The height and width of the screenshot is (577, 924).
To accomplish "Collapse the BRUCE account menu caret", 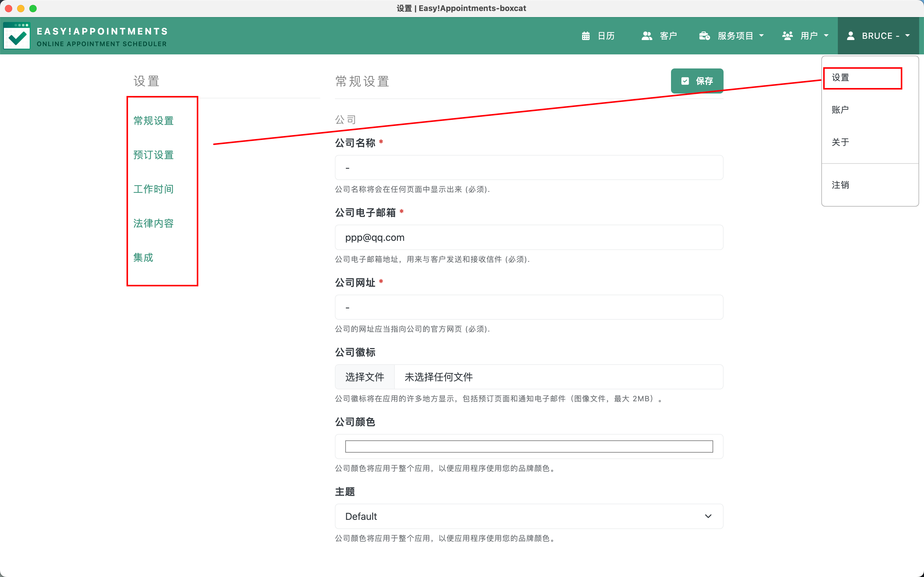I will click(908, 35).
